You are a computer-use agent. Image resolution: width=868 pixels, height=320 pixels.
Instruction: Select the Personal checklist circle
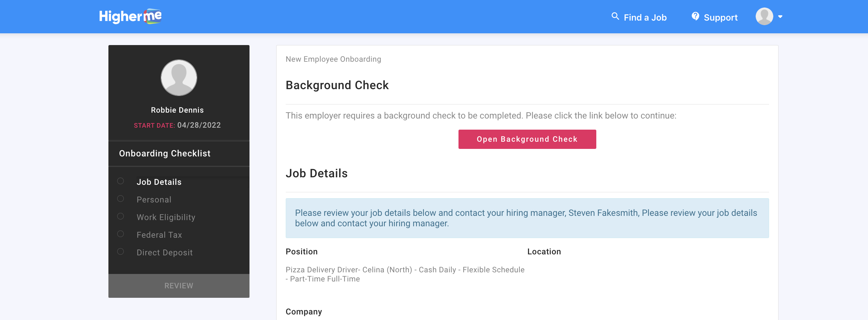click(x=120, y=199)
